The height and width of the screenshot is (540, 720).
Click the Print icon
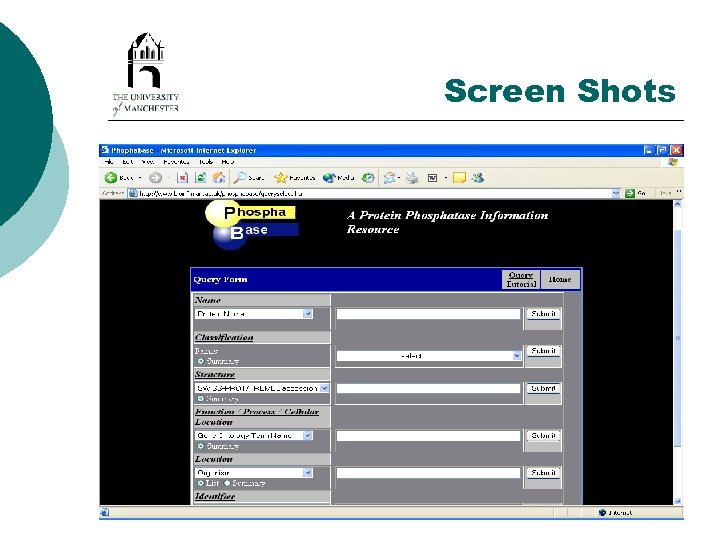coord(412,178)
